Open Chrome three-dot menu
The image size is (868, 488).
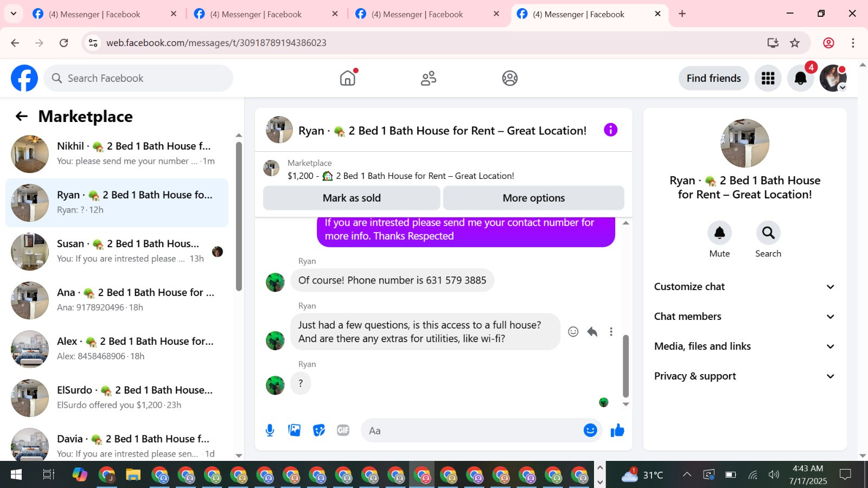tap(853, 43)
